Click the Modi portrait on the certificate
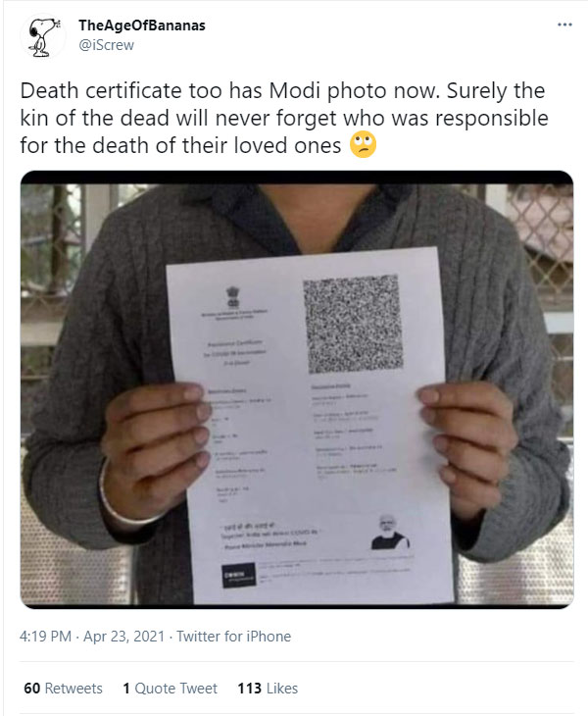This screenshot has height=716, width=588. coord(387,531)
